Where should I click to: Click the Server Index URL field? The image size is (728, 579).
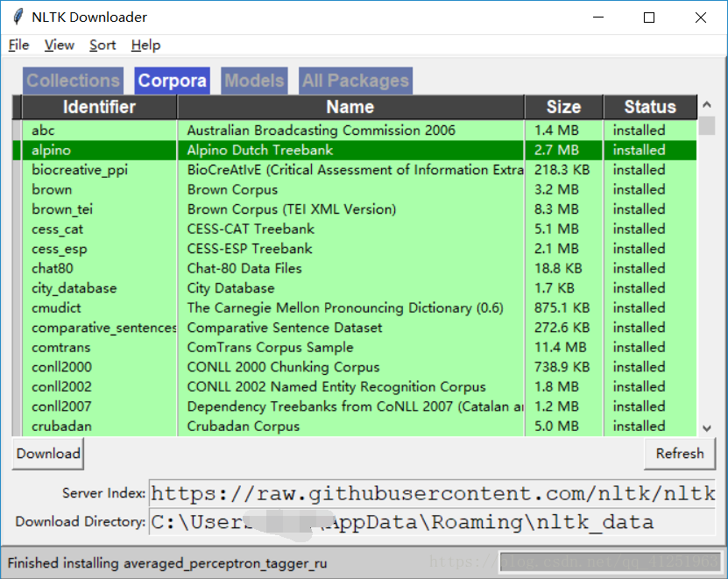click(x=432, y=493)
